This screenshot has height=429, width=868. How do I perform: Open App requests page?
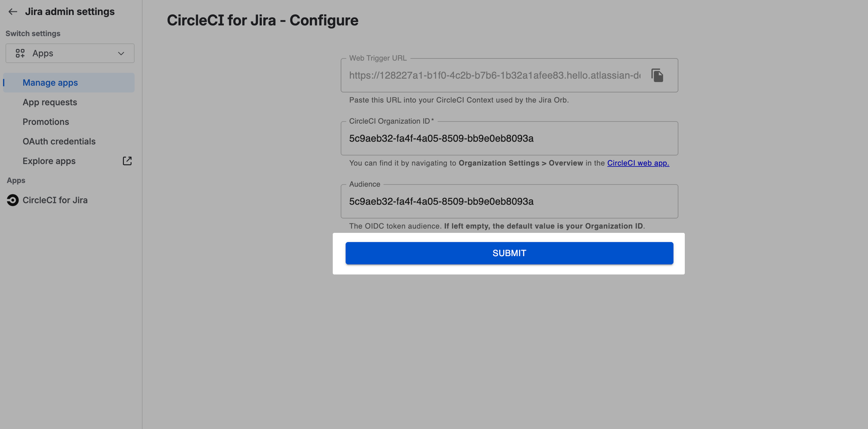[50, 103]
